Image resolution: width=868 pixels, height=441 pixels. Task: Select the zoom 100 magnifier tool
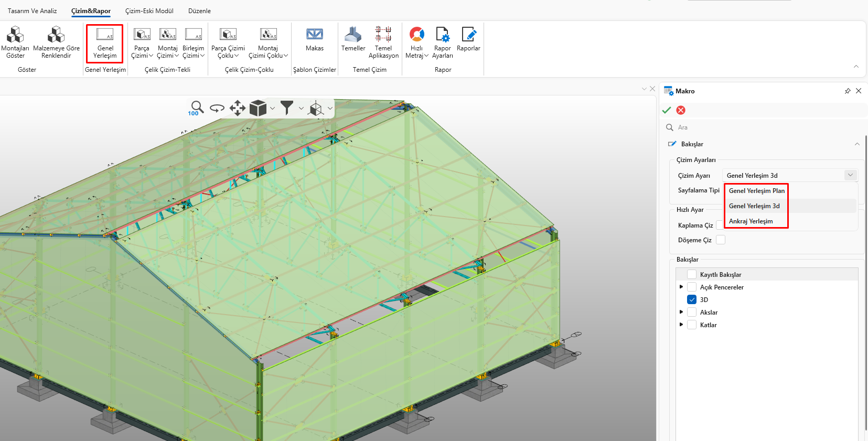point(196,108)
